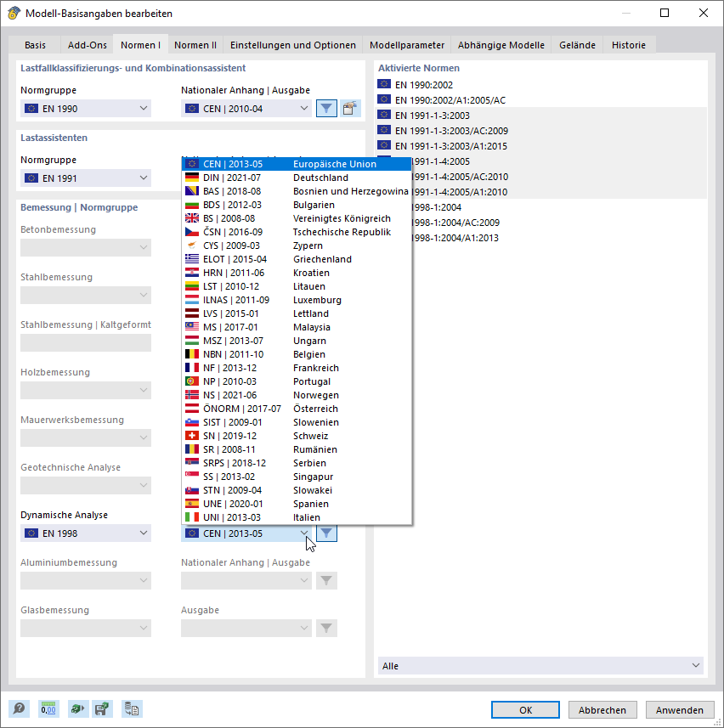Select ČSN | 2016-09 Tschechische Republik
Image resolution: width=724 pixels, height=728 pixels.
(x=297, y=232)
